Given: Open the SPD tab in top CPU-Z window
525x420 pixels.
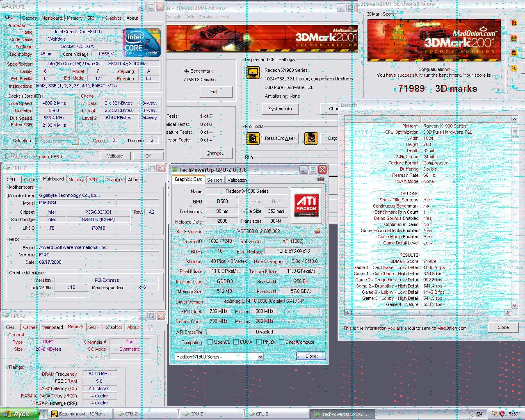Looking at the screenshot, I should (91, 18).
